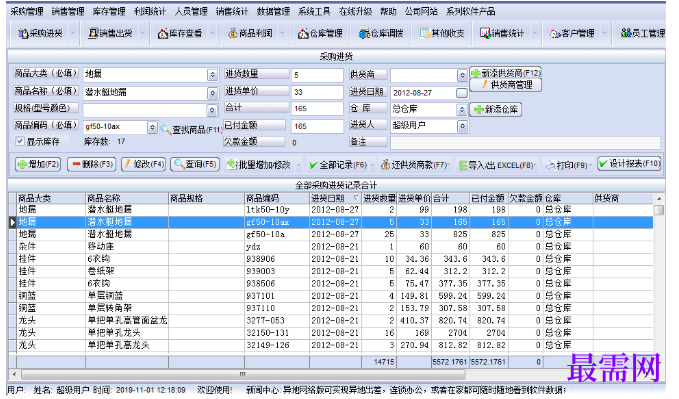This screenshot has width=679, height=399.
Task: Click 设计报表(F10) button
Action: coord(629,163)
